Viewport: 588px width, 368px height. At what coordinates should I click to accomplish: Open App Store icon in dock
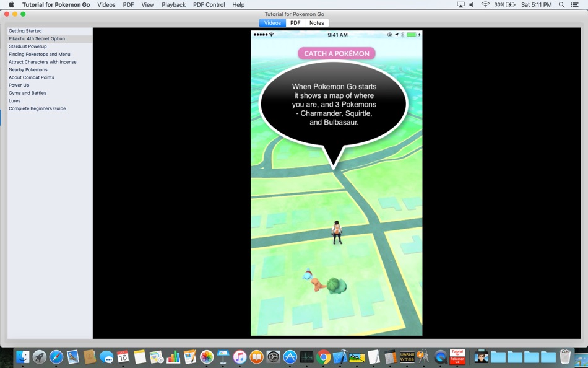(290, 357)
